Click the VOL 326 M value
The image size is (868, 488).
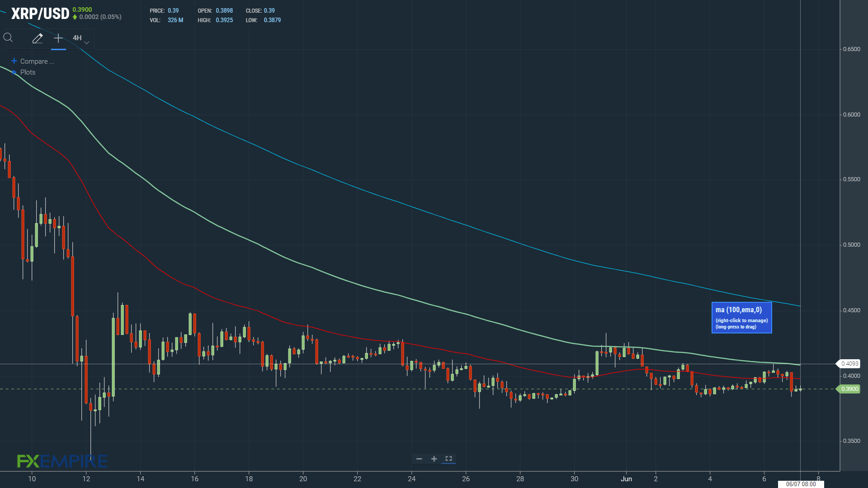coord(175,20)
